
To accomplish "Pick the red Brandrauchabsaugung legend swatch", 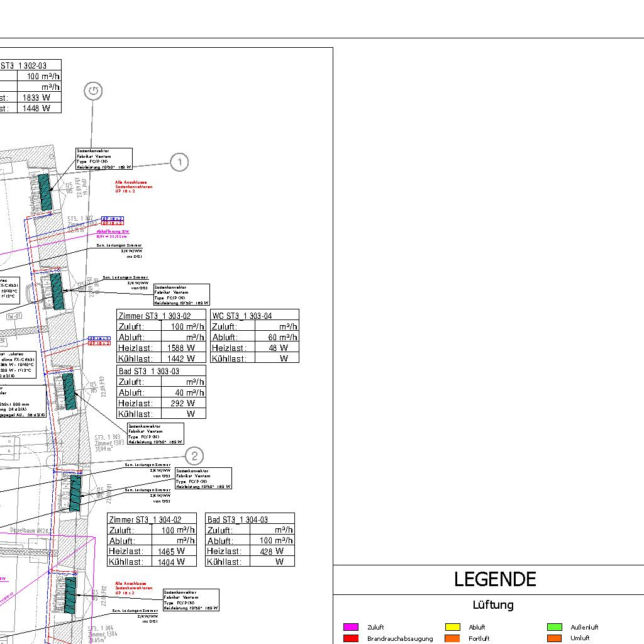I will [x=350, y=638].
